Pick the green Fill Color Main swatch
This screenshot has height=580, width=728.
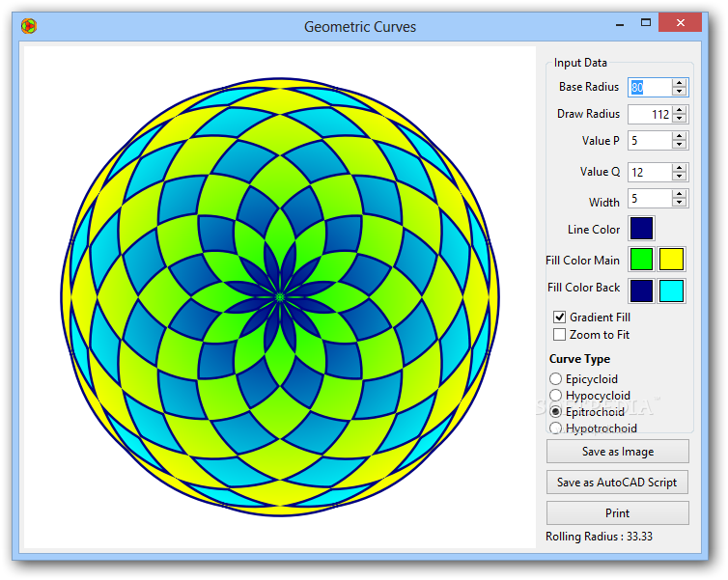click(642, 259)
